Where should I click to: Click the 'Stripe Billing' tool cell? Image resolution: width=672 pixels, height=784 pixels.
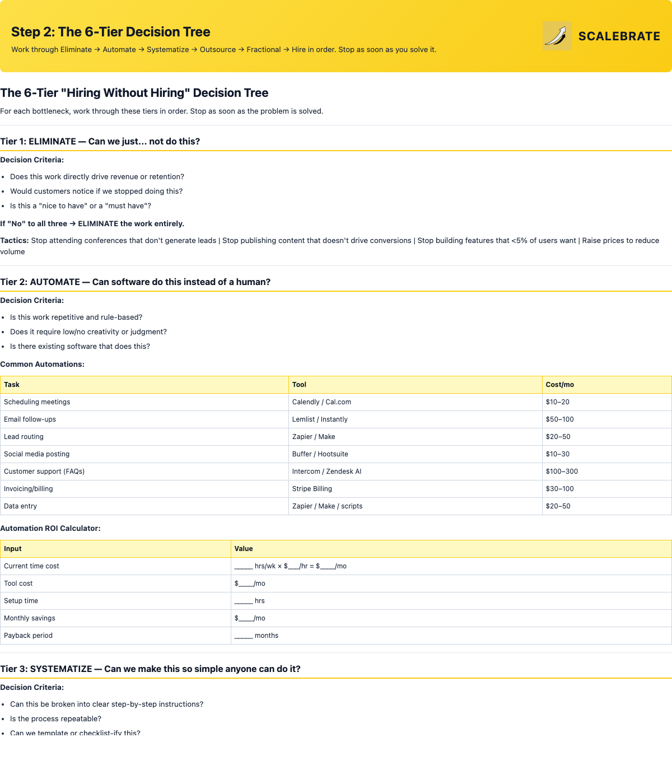pyautogui.click(x=415, y=489)
